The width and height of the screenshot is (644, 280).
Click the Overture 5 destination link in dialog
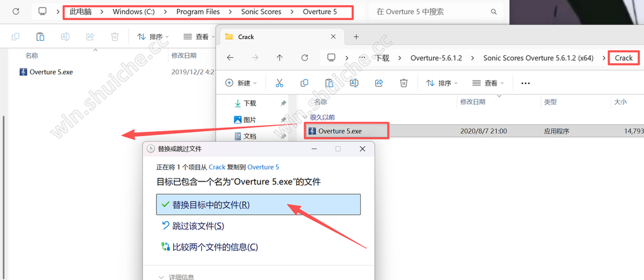(263, 167)
